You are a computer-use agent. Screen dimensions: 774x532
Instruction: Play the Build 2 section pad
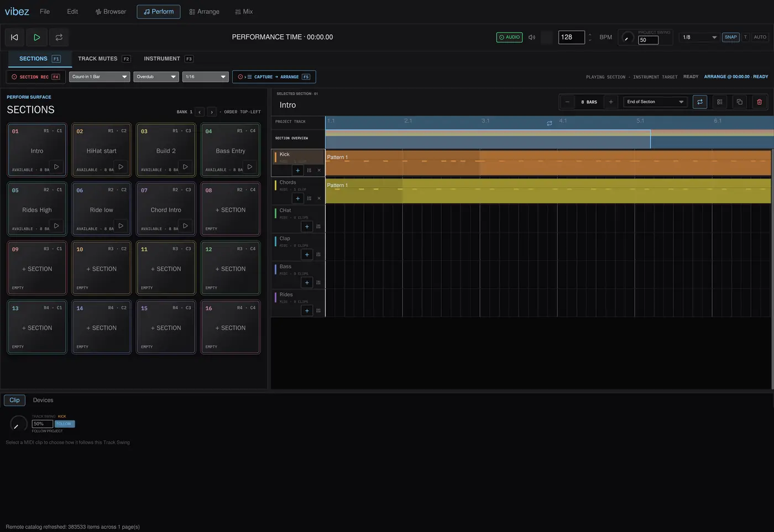coord(185,166)
